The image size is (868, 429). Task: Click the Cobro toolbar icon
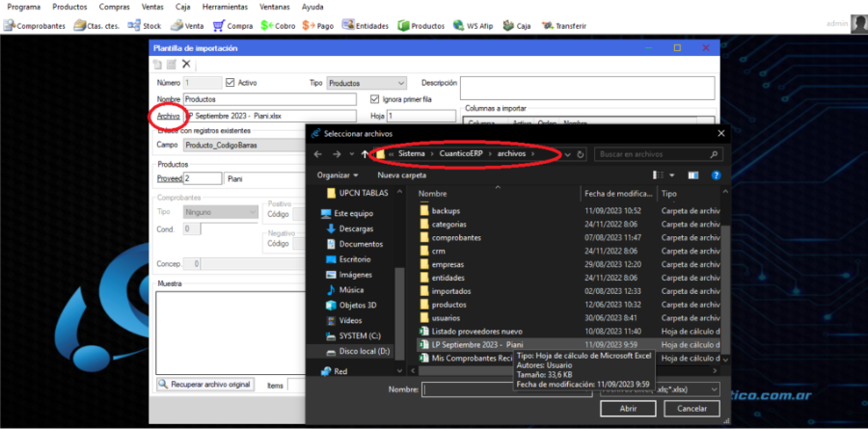tap(278, 25)
